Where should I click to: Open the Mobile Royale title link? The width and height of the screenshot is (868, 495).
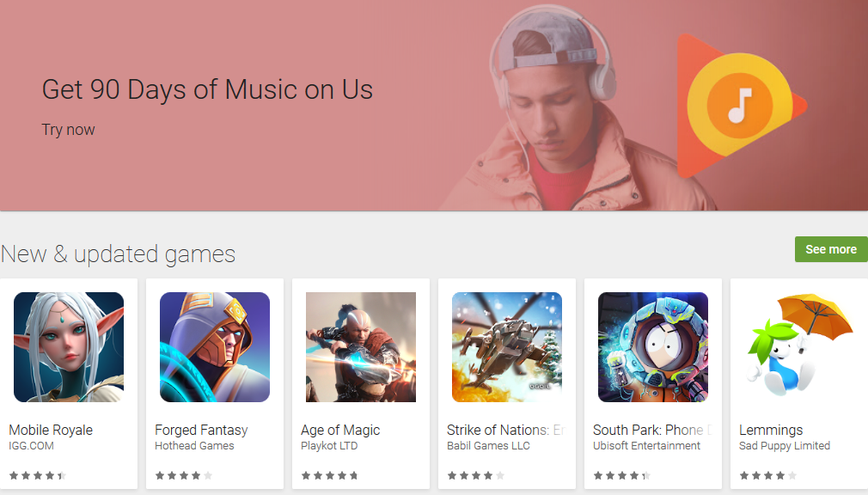pos(51,430)
